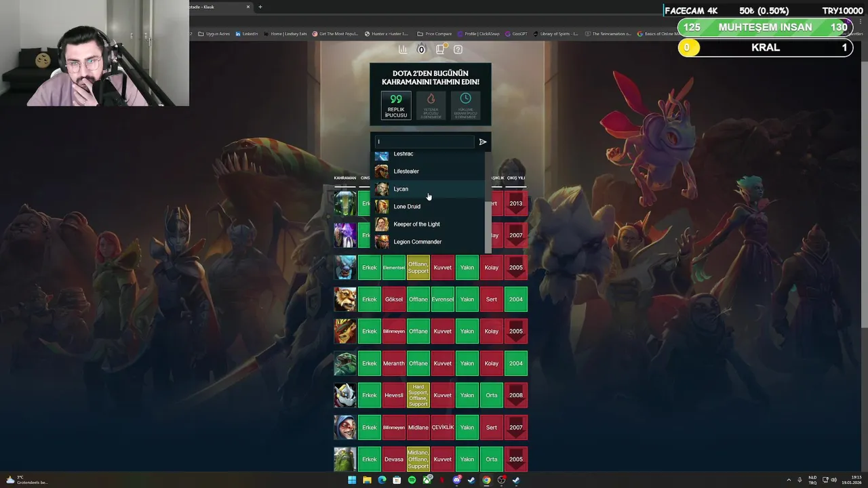
Task: Click the Hevesli species cell
Action: (x=394, y=395)
